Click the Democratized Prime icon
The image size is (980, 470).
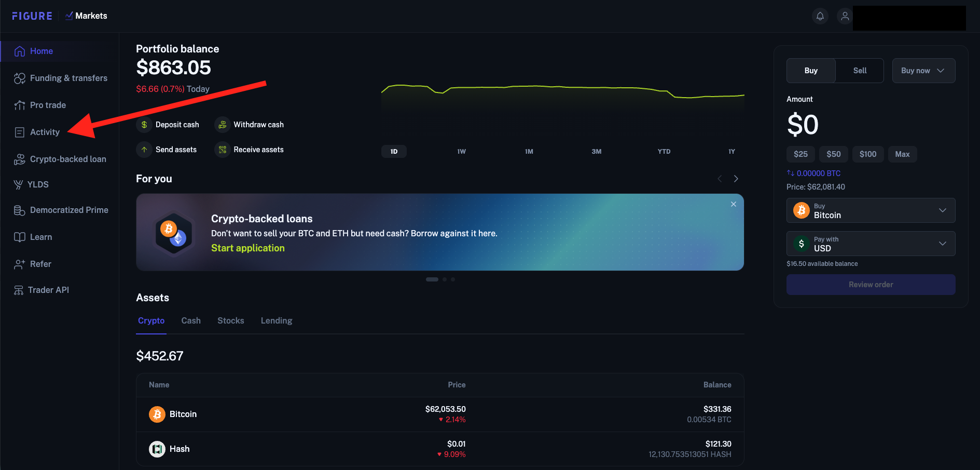point(20,210)
